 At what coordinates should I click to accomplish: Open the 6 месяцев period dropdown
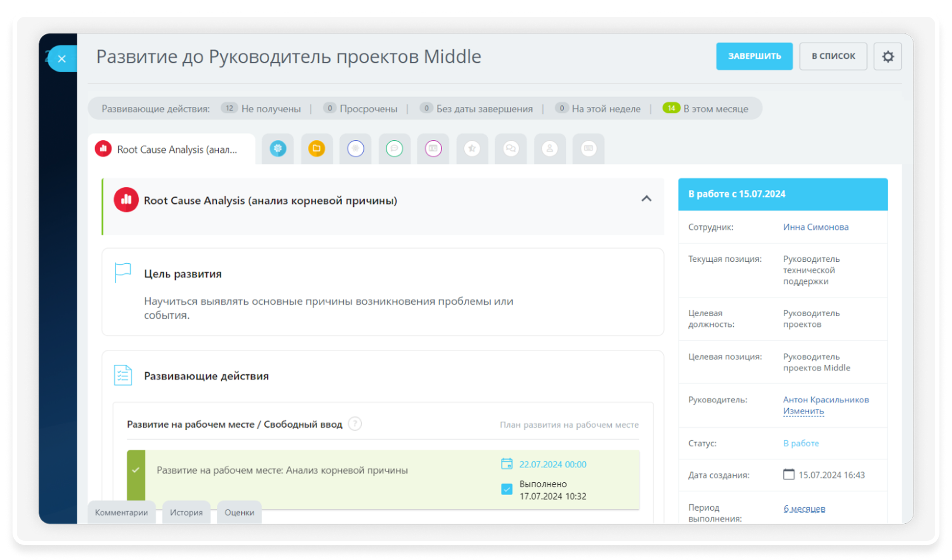click(804, 509)
